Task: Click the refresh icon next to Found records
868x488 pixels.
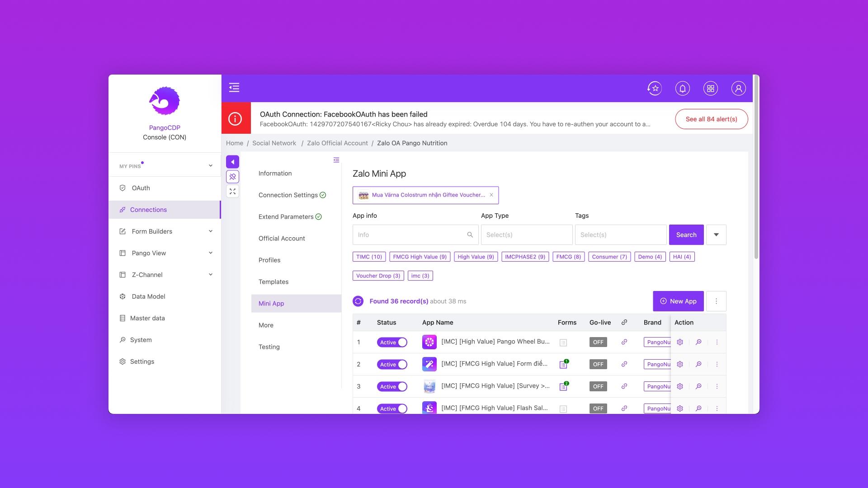Action: coord(358,301)
